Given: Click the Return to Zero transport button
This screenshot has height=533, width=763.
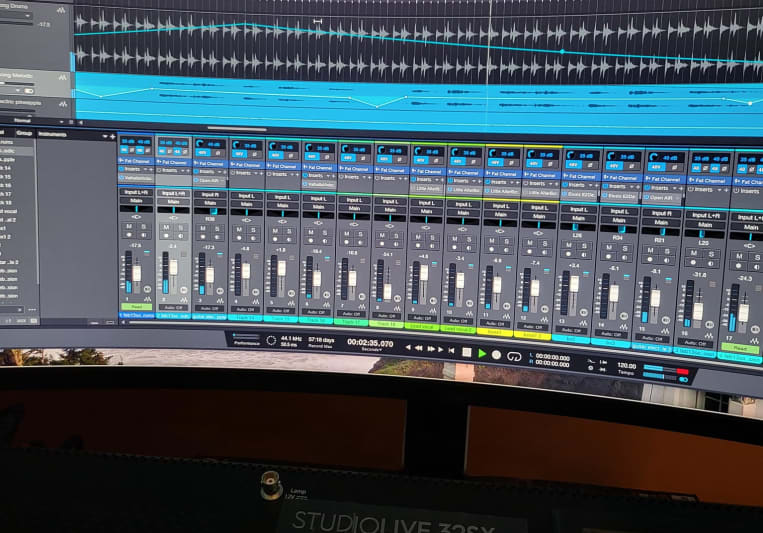Looking at the screenshot, I should (451, 350).
